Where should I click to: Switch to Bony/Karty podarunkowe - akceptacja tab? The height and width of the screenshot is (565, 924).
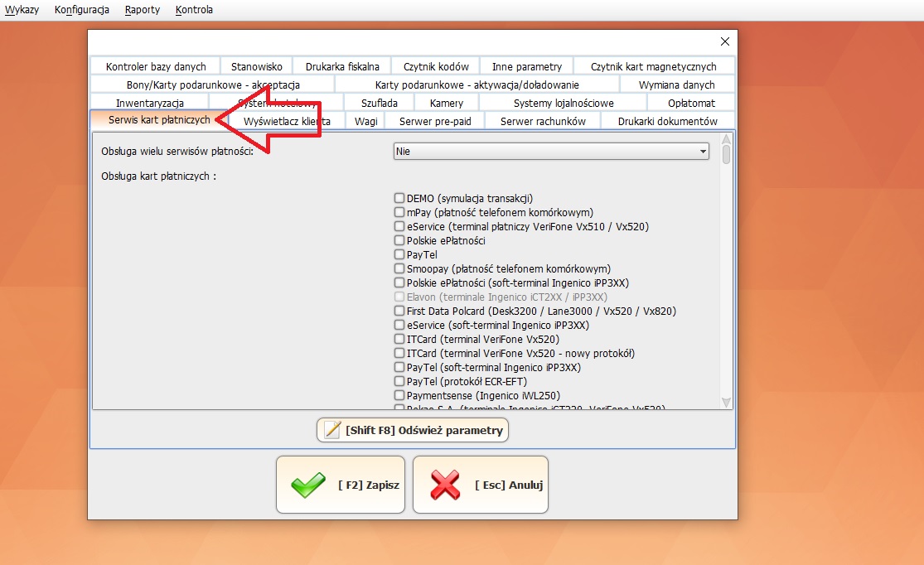[213, 85]
